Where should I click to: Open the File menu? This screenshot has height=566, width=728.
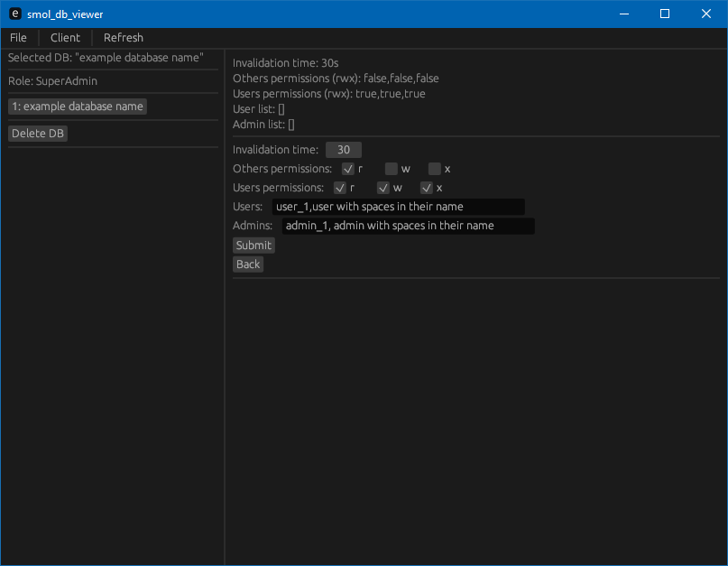click(18, 38)
